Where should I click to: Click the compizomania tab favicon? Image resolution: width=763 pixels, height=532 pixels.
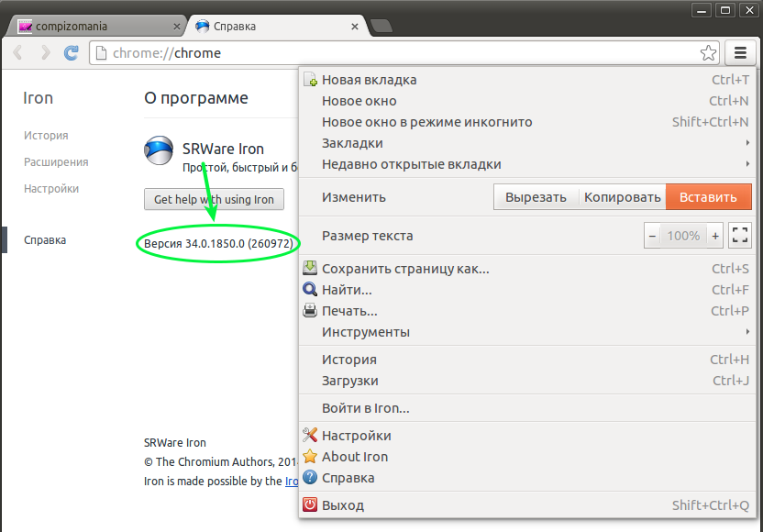(25, 27)
